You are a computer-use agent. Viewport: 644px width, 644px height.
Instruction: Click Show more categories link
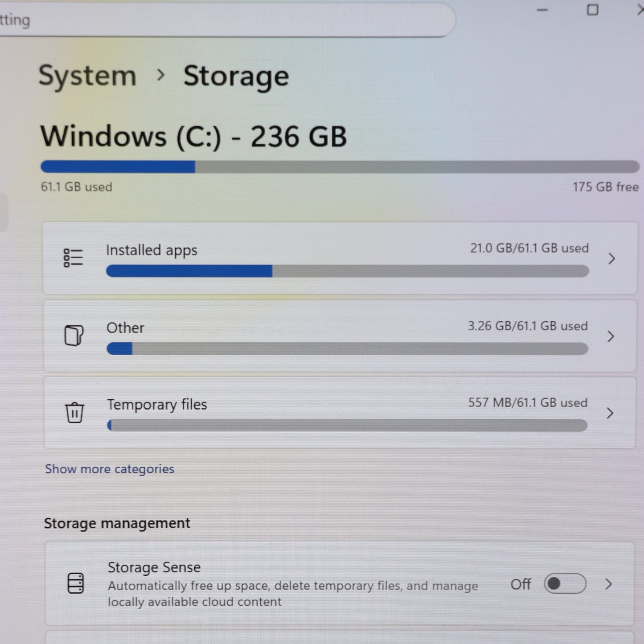coord(110,469)
